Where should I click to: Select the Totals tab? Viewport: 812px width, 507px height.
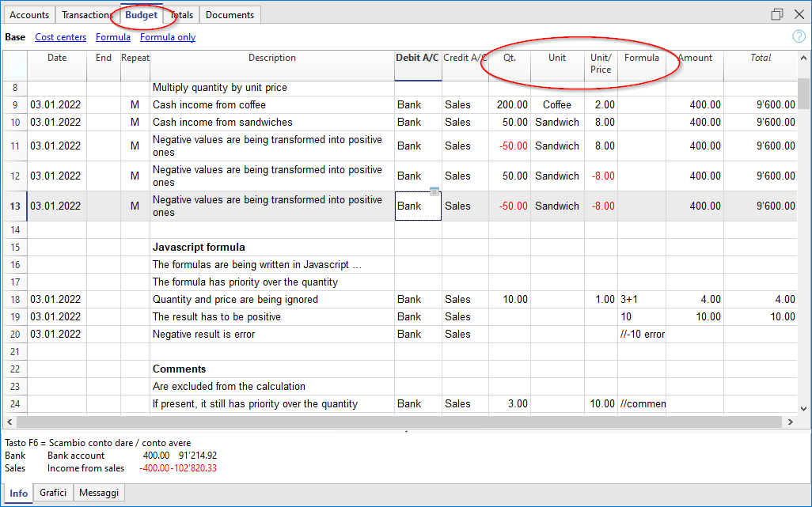point(181,14)
